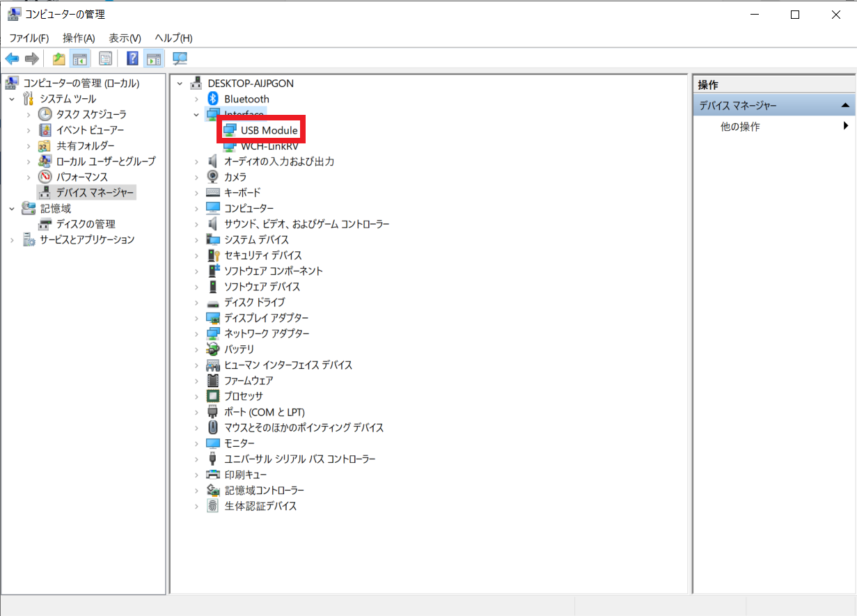Click the Forward arrow toolbar icon

pos(31,59)
